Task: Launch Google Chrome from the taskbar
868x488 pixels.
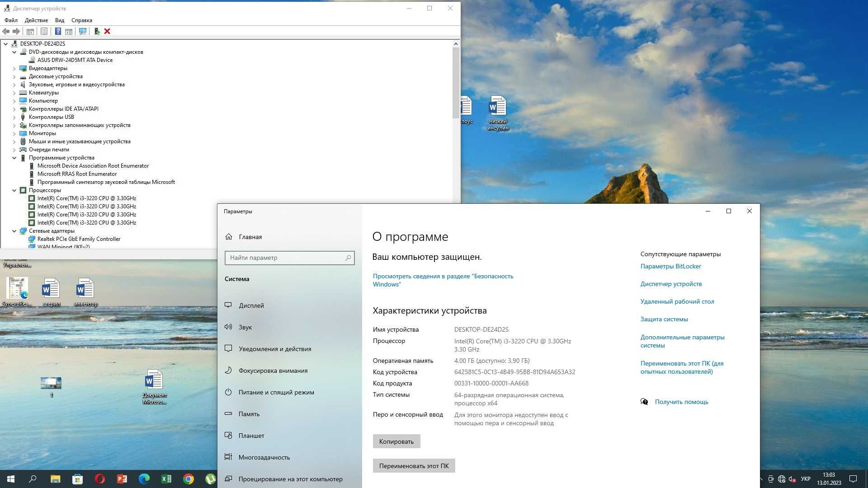Action: (x=188, y=479)
